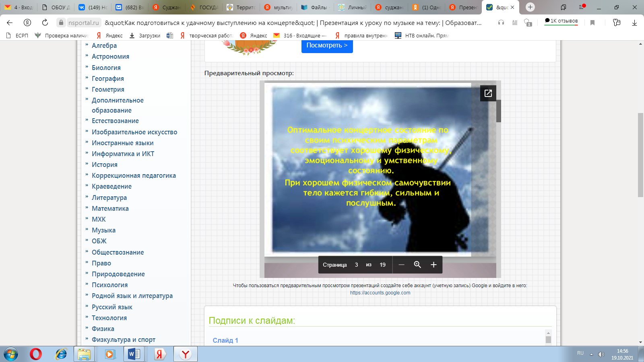Open the extensions icon in toolbar

(617, 23)
